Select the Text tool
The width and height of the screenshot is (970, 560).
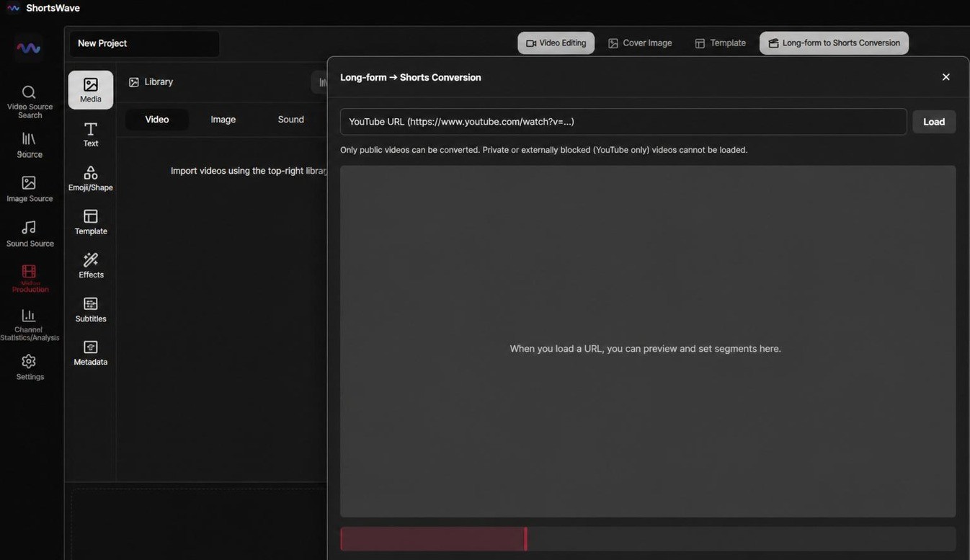91,134
